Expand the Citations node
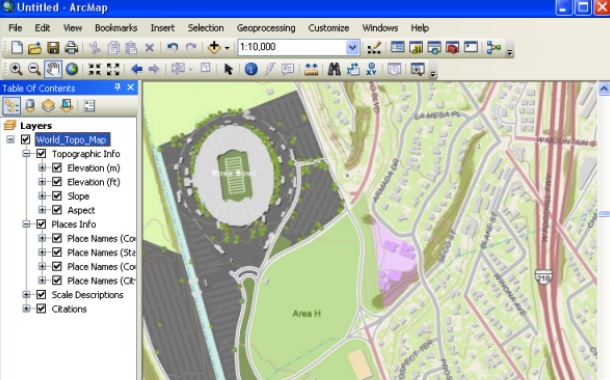Screen dimensions: 610x380 pyautogui.click(x=26, y=308)
